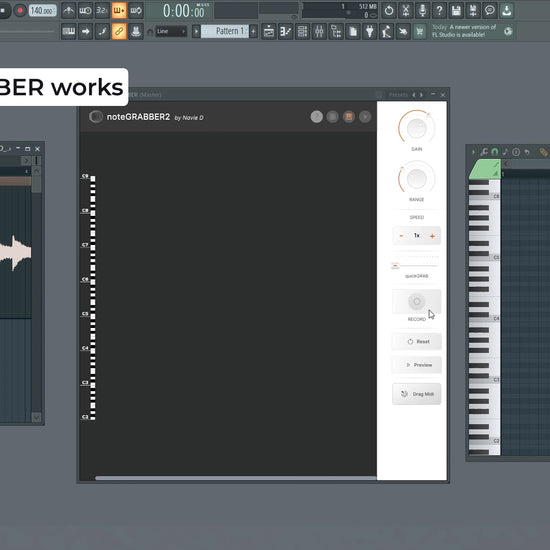This screenshot has width=550, height=550.
Task: Open the browser view icon
Action: (336, 32)
